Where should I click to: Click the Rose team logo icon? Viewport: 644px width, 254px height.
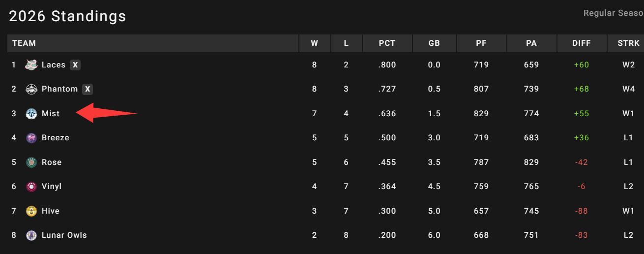(x=31, y=162)
